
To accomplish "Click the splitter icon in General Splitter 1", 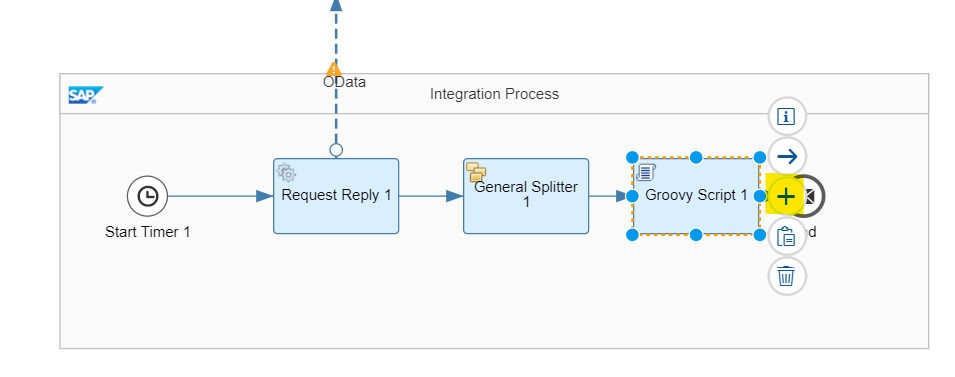I will (x=476, y=172).
